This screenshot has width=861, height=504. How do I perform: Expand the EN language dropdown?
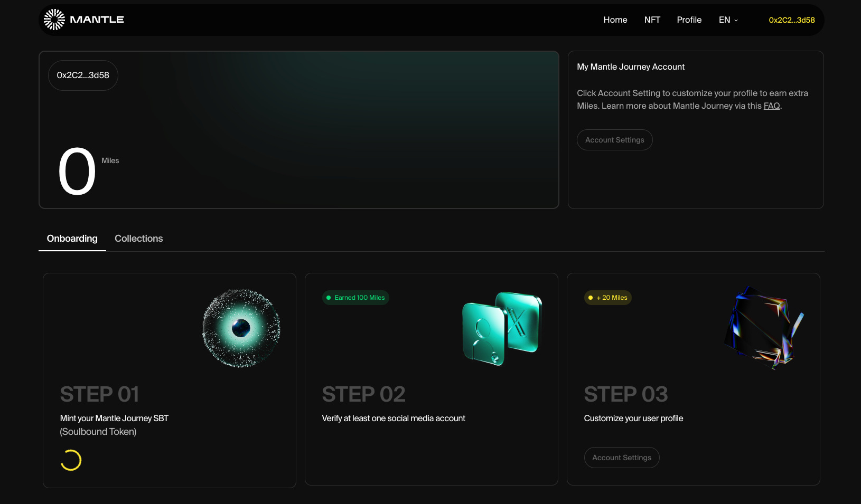[728, 20]
